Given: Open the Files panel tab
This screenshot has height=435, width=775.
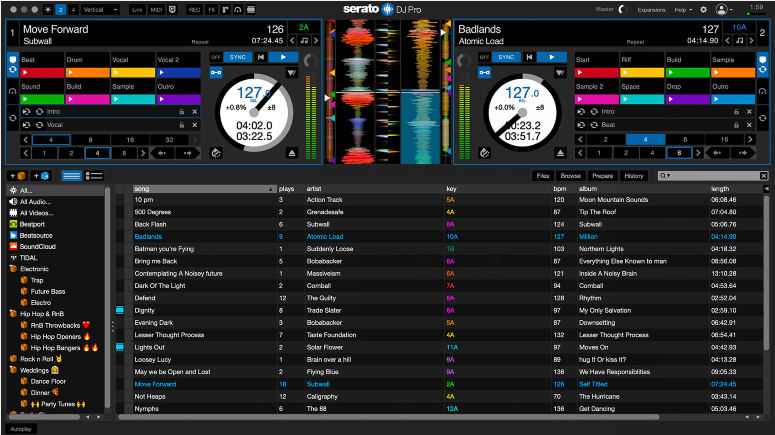Looking at the screenshot, I should click(543, 175).
